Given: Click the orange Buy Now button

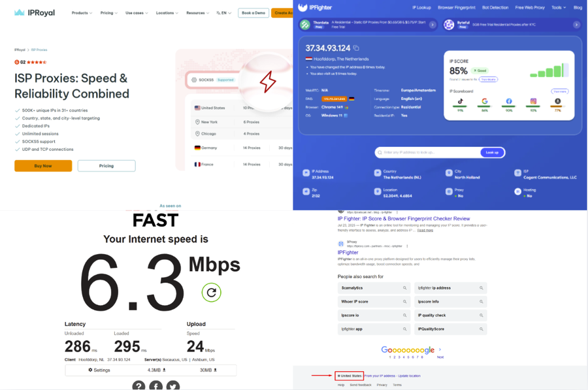Looking at the screenshot, I should pyautogui.click(x=43, y=166).
